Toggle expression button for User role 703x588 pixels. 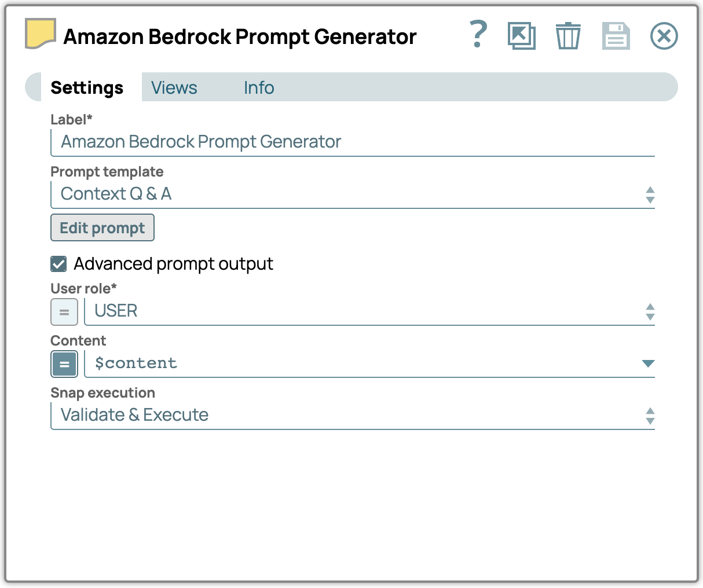[x=64, y=312]
